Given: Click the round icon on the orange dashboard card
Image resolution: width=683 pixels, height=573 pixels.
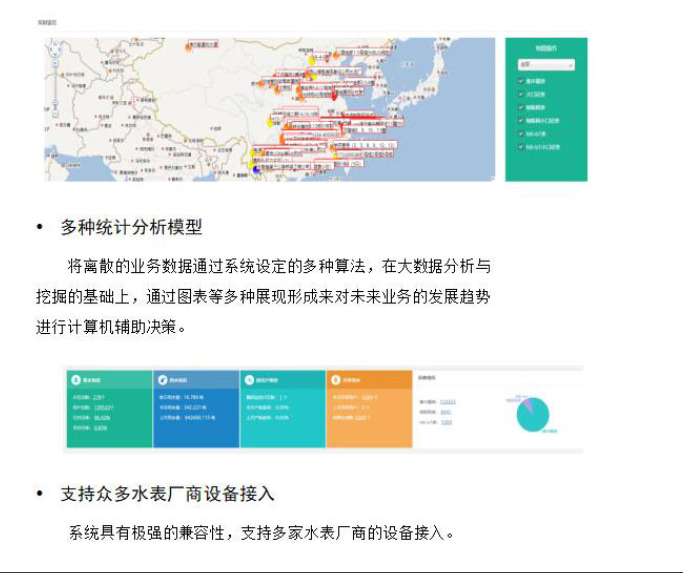Looking at the screenshot, I should click(335, 380).
